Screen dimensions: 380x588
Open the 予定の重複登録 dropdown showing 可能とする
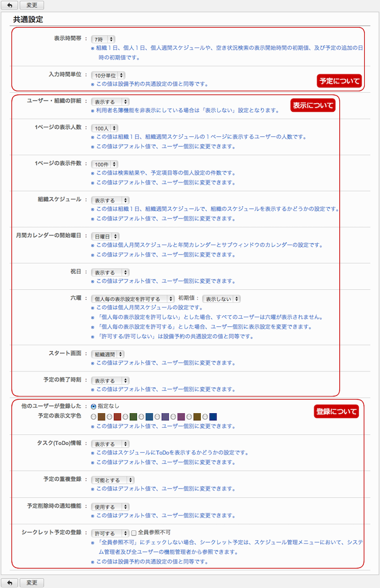coord(112,480)
